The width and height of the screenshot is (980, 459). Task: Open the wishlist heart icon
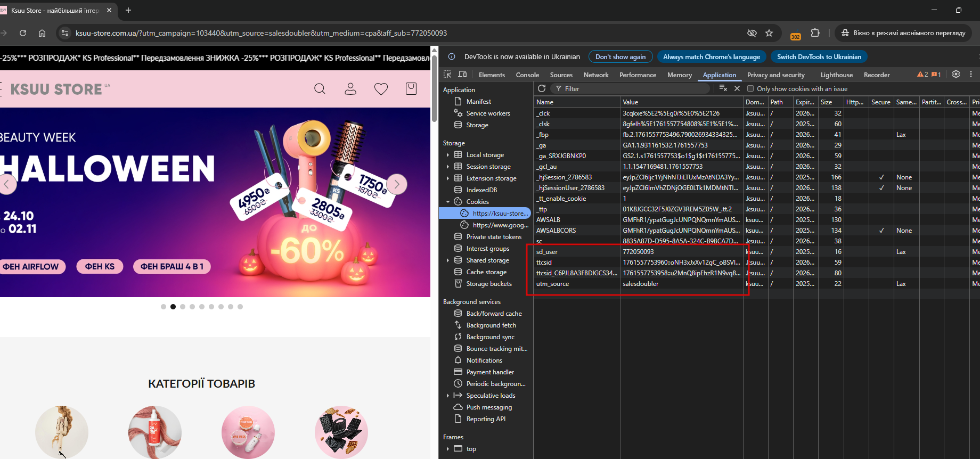(381, 89)
